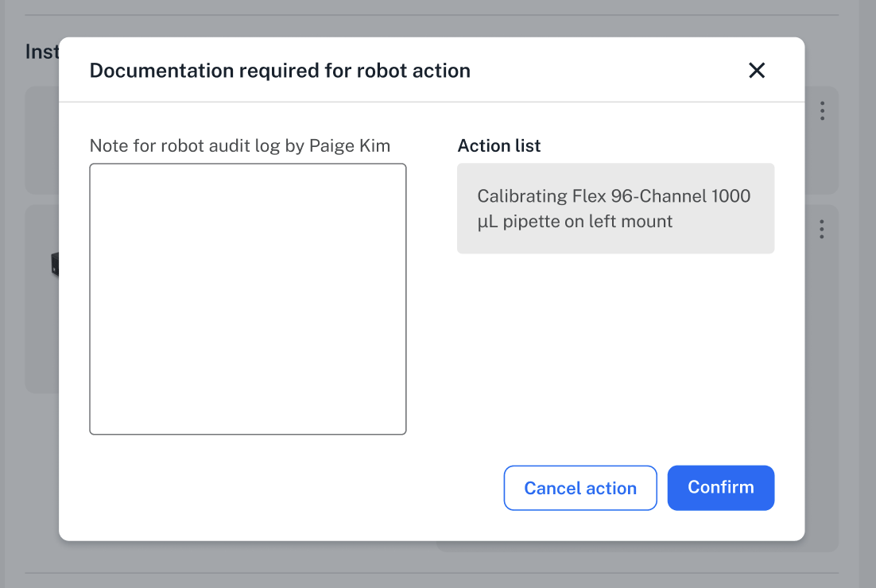Confirm the robot action
876x588 pixels.
[x=721, y=488]
